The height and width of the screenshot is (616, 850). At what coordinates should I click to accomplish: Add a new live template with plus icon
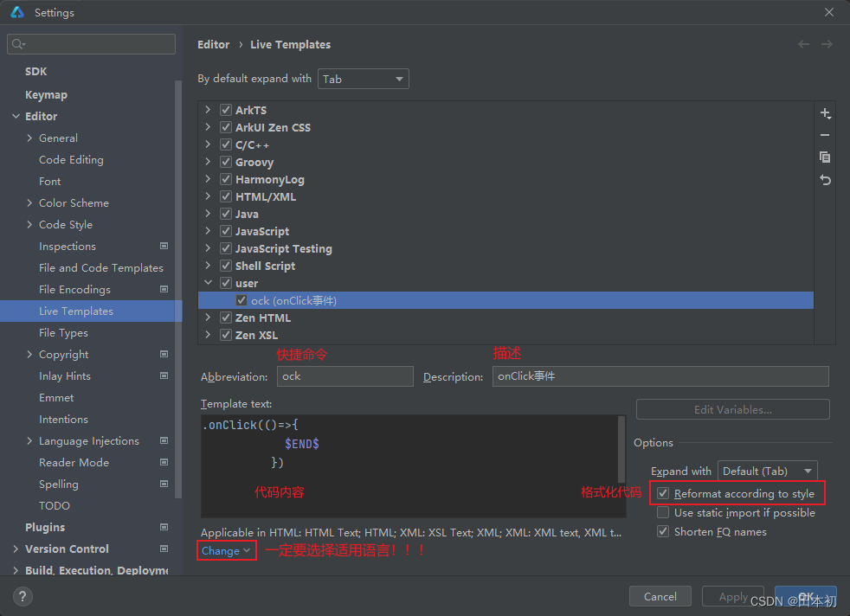(825, 113)
